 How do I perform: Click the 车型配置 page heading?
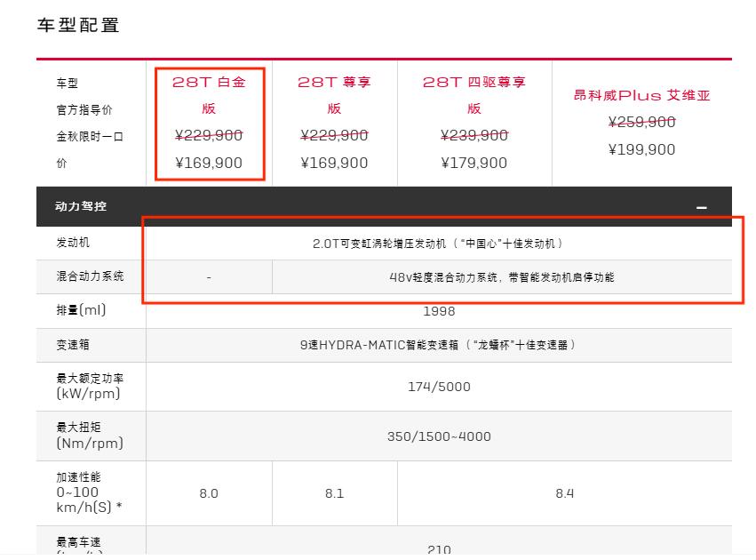(78, 25)
